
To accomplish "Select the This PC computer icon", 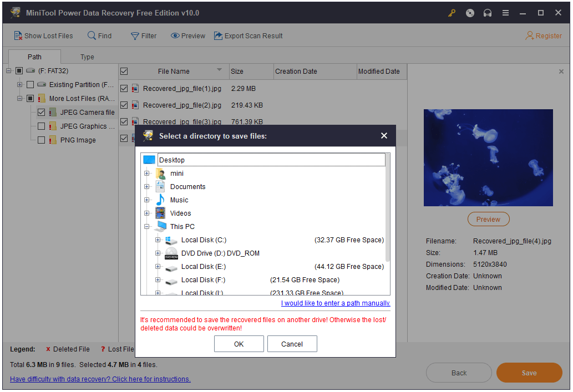I will [x=160, y=227].
